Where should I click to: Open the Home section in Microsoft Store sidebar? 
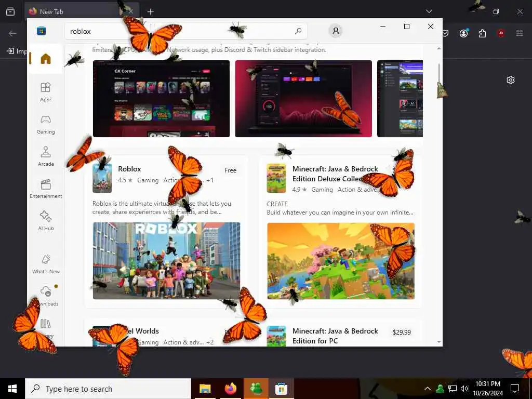pyautogui.click(x=46, y=59)
